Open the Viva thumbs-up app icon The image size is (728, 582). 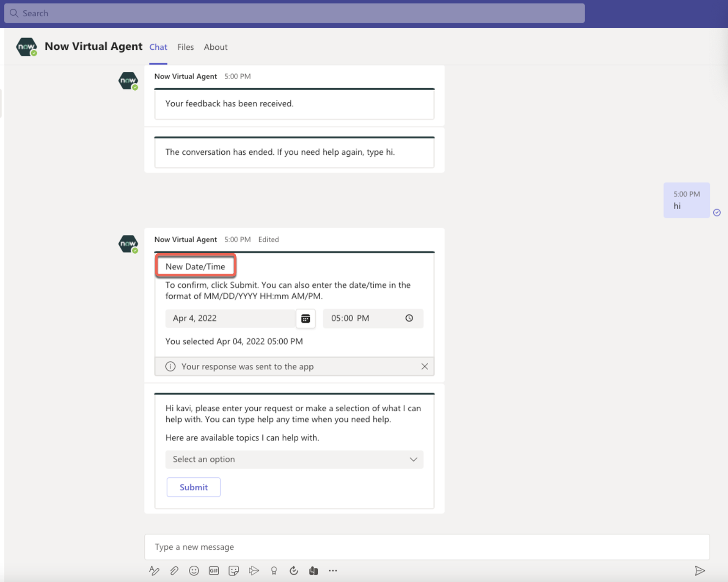[313, 570]
